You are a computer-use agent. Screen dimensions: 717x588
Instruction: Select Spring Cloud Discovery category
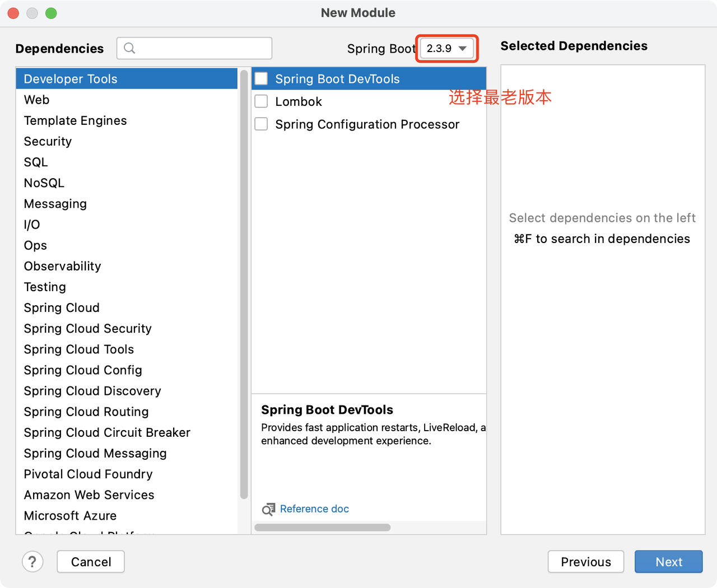pyautogui.click(x=127, y=390)
